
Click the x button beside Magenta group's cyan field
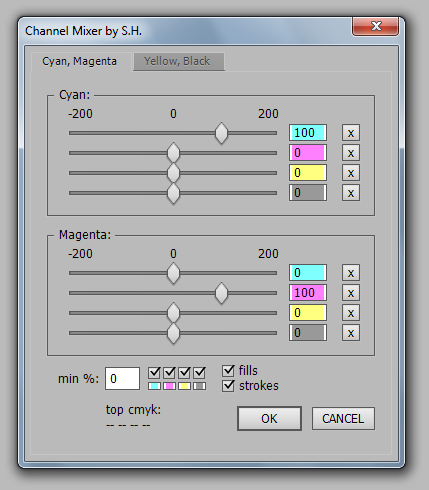[x=351, y=273]
